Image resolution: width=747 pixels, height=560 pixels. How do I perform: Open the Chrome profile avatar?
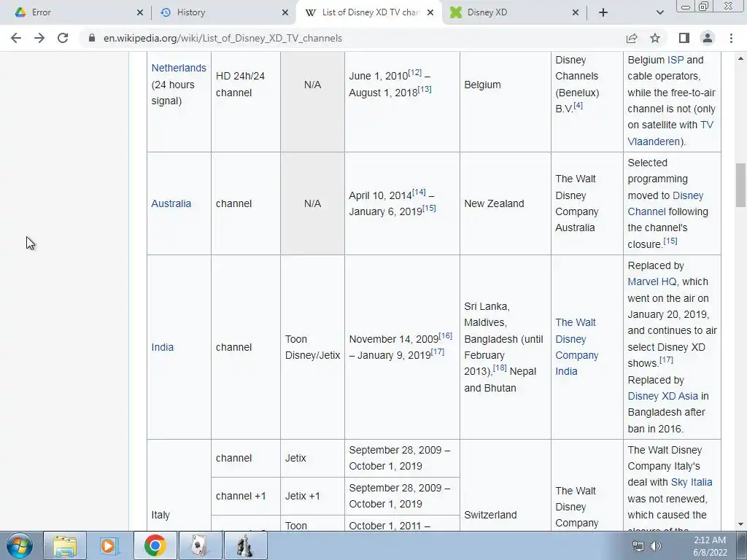(708, 38)
